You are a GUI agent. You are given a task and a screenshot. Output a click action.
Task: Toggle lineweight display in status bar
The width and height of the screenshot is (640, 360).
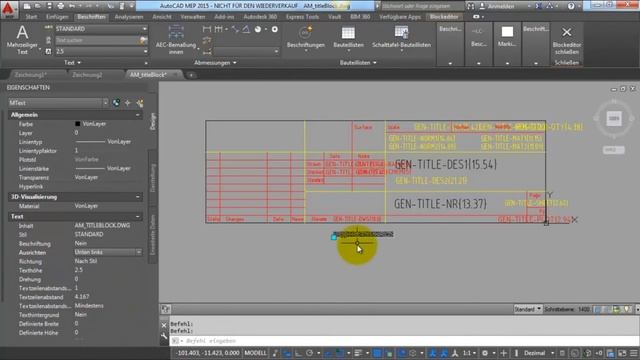358,353
